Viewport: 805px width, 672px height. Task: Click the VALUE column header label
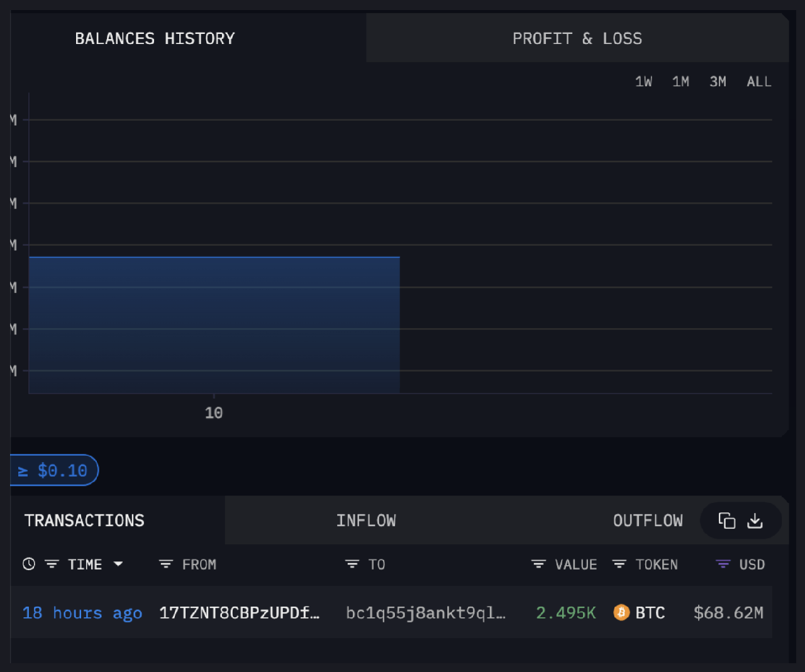[576, 565]
